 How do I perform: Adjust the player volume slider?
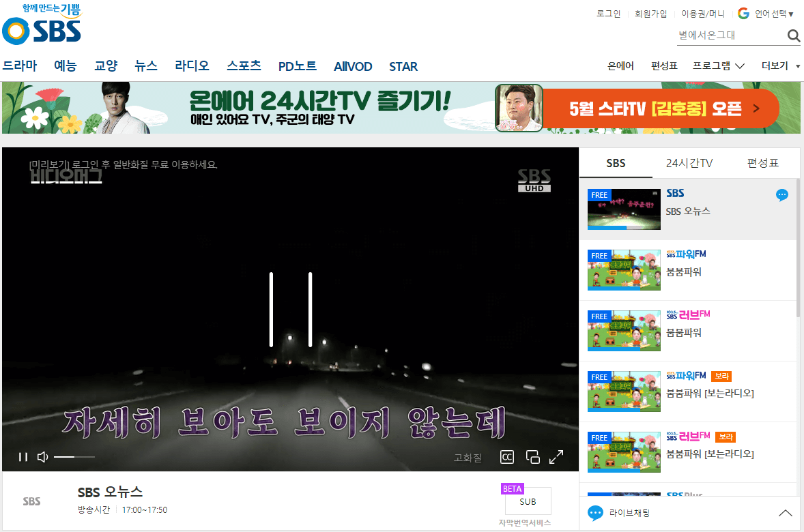click(x=74, y=457)
